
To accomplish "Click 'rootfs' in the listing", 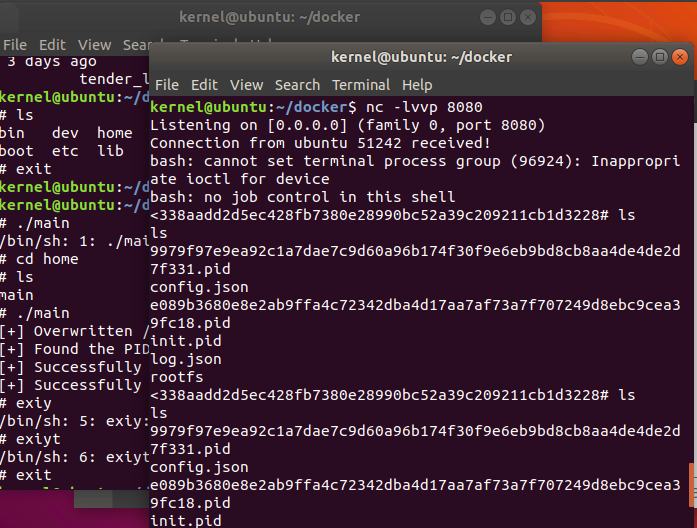I will point(176,377).
